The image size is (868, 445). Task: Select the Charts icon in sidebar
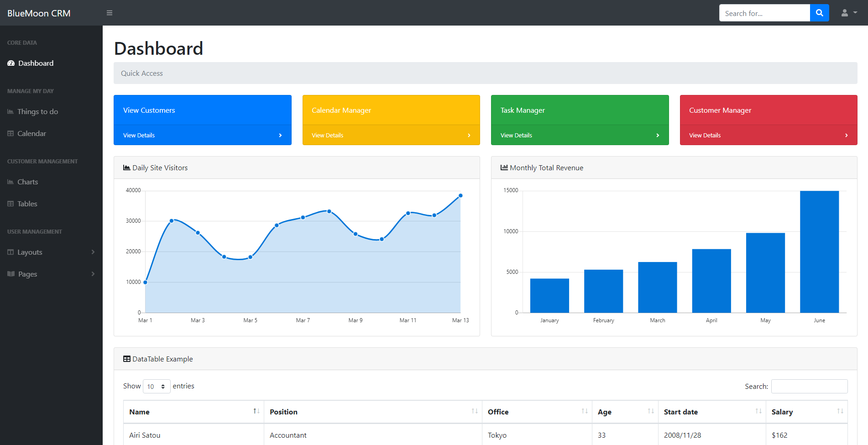[x=10, y=182]
